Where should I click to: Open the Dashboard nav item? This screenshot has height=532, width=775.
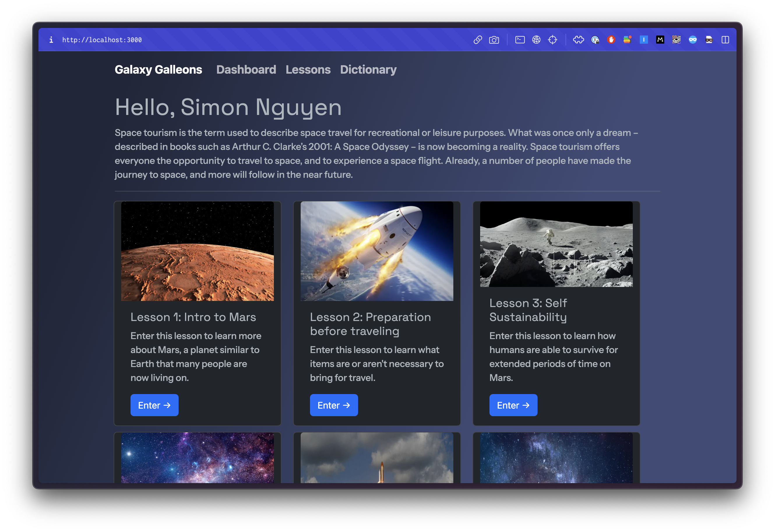point(246,70)
